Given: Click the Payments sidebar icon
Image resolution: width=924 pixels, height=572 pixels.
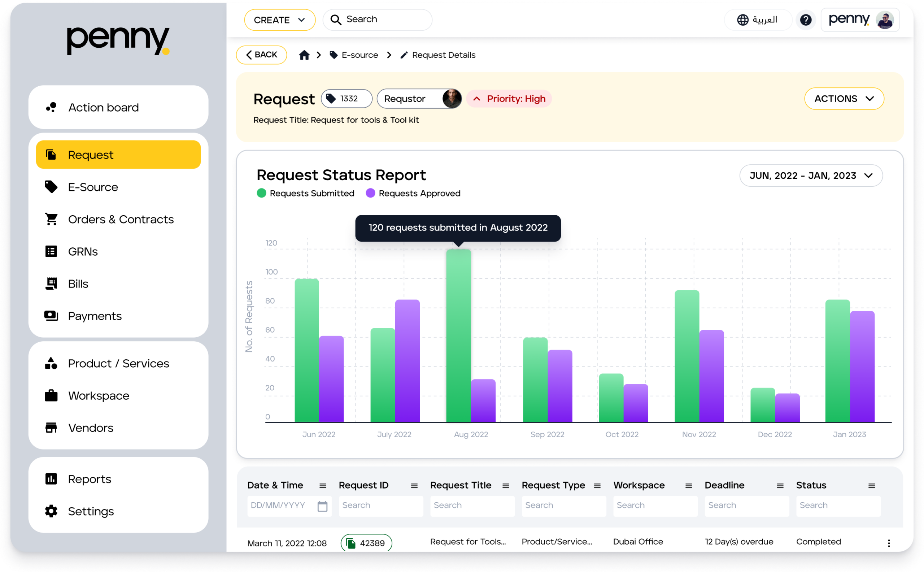Looking at the screenshot, I should (52, 316).
